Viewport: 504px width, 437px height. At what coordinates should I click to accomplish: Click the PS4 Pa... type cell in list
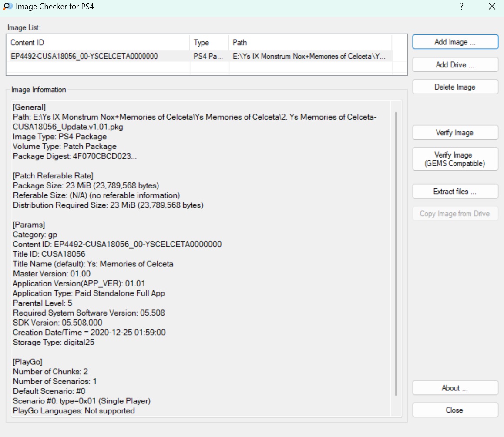coord(209,56)
